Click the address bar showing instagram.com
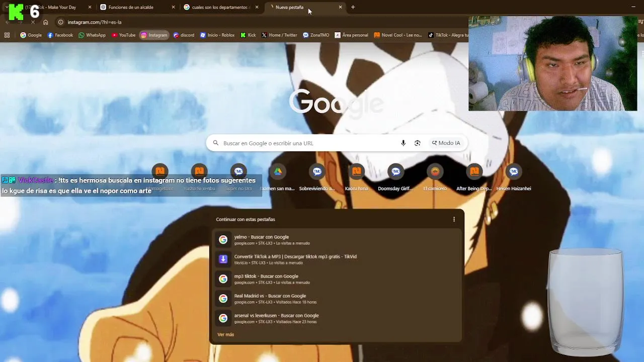The width and height of the screenshot is (644, 362). tap(262, 22)
